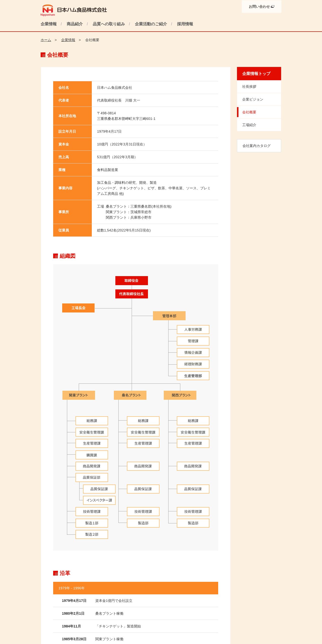Click the インスペクター課 org chart box
This screenshot has height=644, width=322.
(99, 500)
